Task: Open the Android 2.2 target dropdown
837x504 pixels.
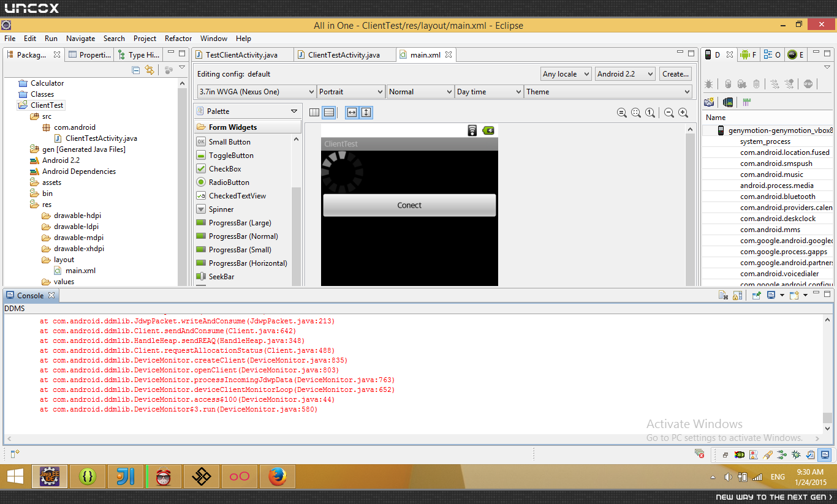Action: [625, 74]
